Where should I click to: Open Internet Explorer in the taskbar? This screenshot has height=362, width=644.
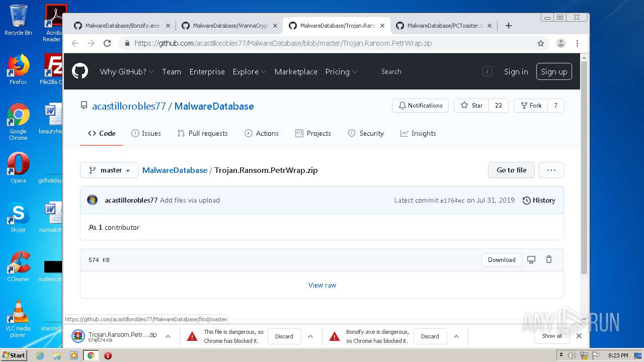point(40,355)
